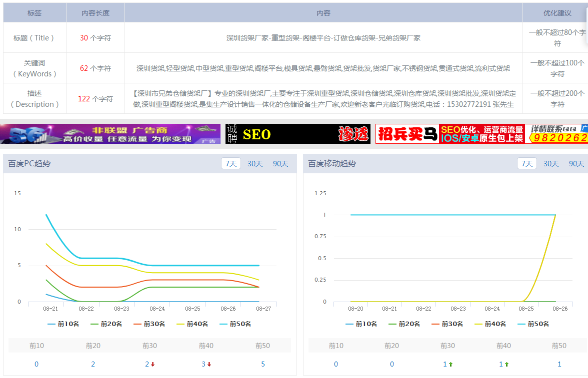Toggle 前50名 series in the PC chart legend
Image resolution: width=588 pixels, height=378 pixels.
click(x=235, y=324)
